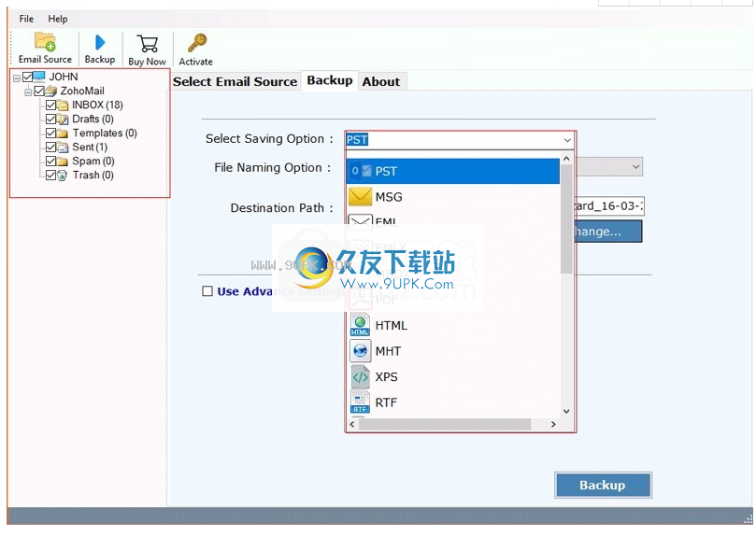Start backup with the blue Backup toolbar arrow
The height and width of the screenshot is (536, 756).
coord(100,42)
